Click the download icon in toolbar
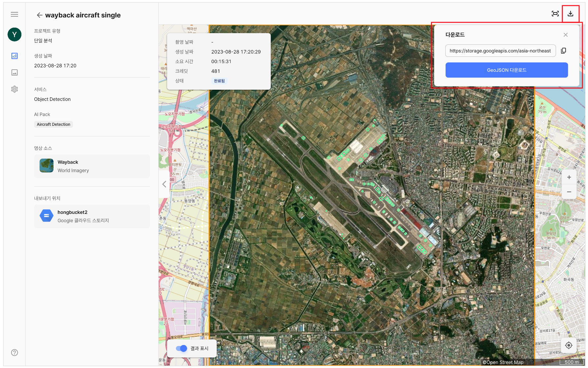The height and width of the screenshot is (368, 588). pyautogui.click(x=571, y=13)
